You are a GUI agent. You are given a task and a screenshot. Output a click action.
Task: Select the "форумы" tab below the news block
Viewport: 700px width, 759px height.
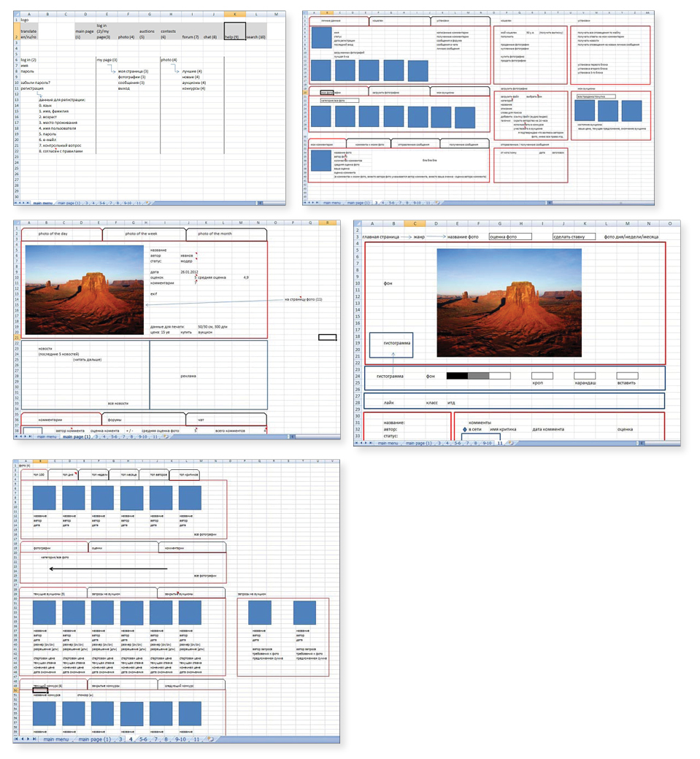click(116, 420)
